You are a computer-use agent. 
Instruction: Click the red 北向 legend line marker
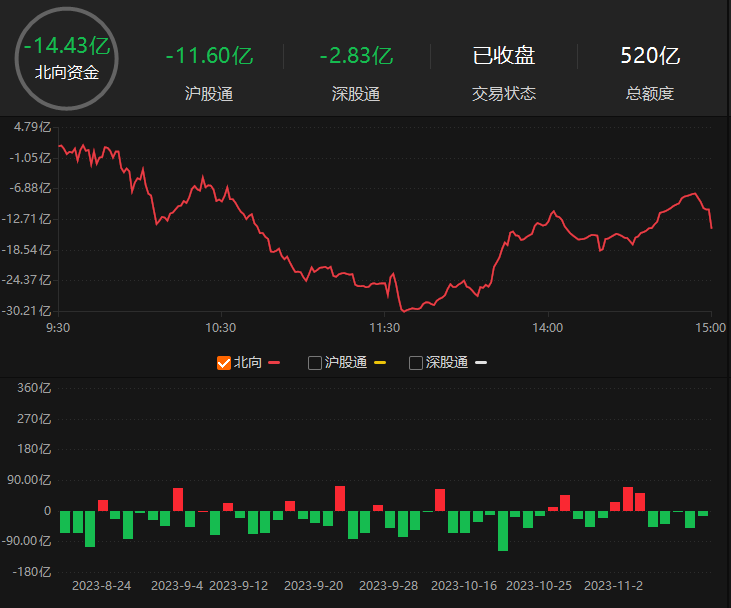(274, 363)
